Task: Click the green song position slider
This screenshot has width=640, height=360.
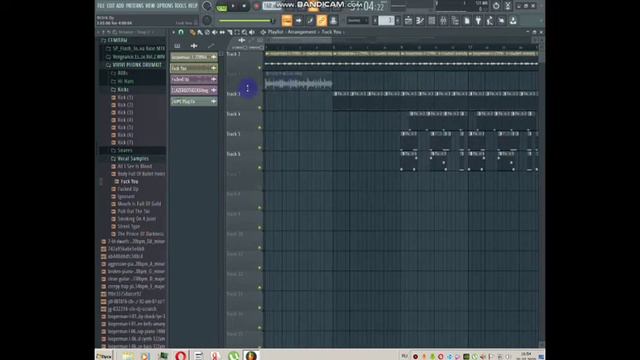Action: [x=245, y=20]
